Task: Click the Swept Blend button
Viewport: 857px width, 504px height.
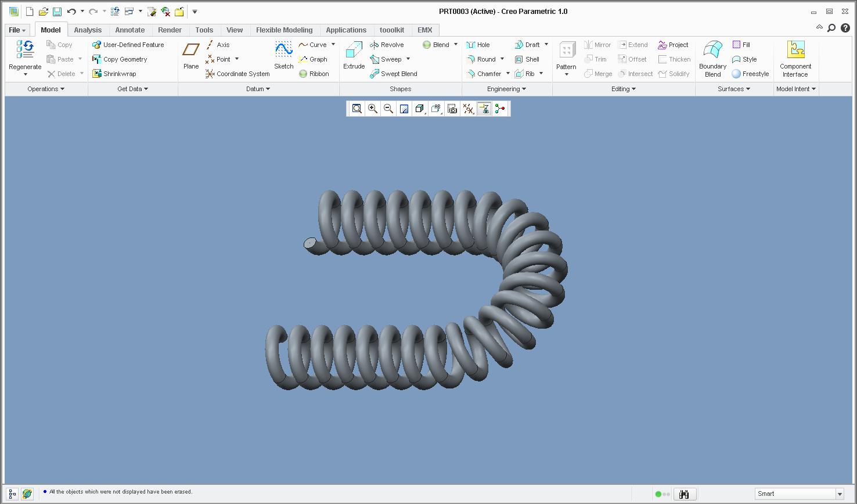Action: [x=394, y=74]
